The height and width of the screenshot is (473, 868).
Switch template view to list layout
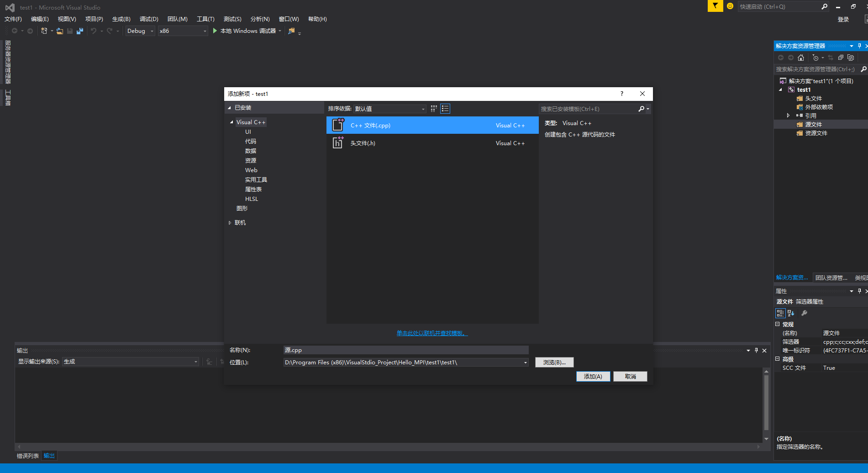pyautogui.click(x=445, y=109)
